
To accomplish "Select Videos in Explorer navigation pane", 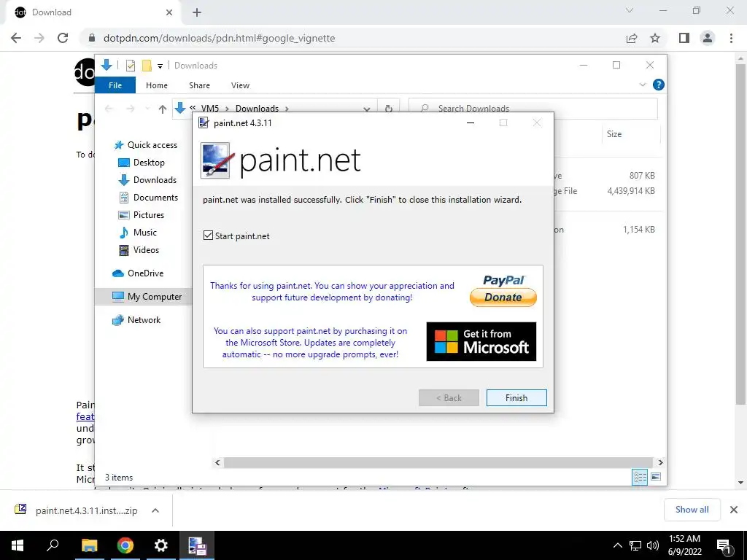I will coord(139,250).
